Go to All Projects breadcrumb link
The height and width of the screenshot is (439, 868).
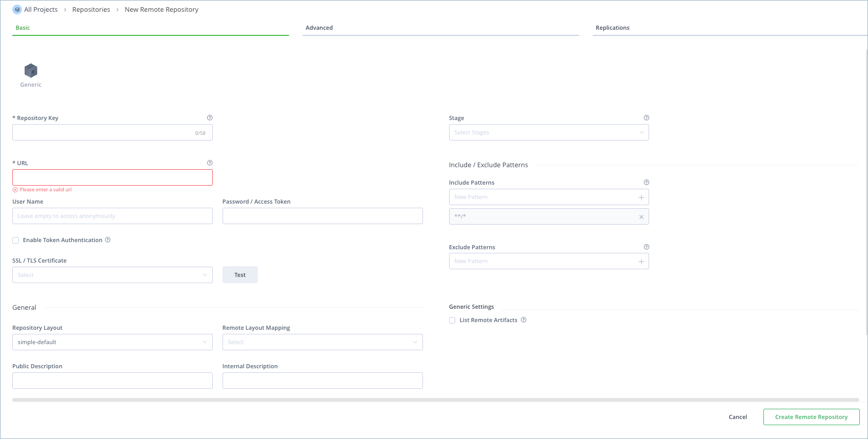tap(41, 9)
